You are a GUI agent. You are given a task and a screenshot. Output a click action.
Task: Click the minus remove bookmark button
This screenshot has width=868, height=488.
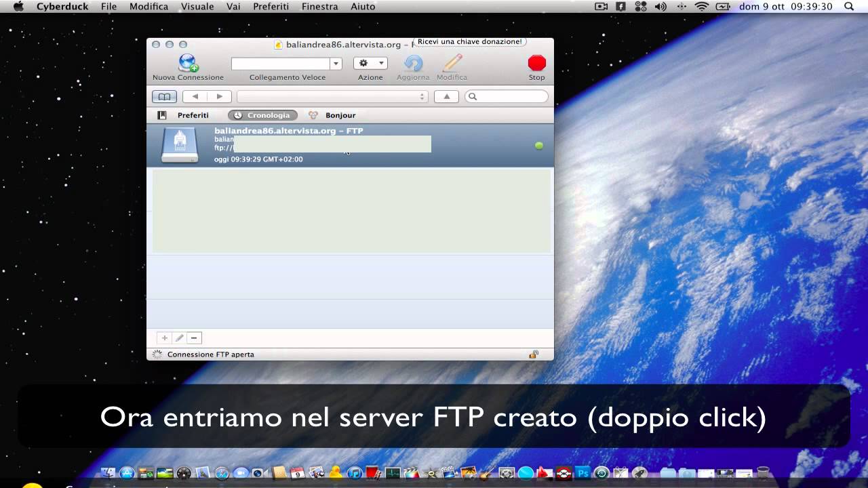[194, 338]
